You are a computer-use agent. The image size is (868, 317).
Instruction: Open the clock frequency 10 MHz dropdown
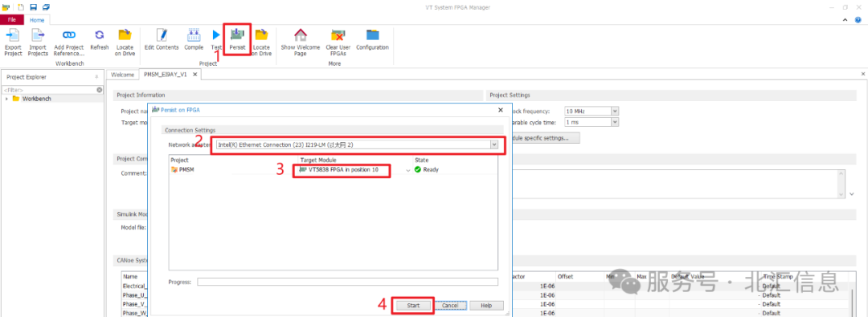[615, 112]
